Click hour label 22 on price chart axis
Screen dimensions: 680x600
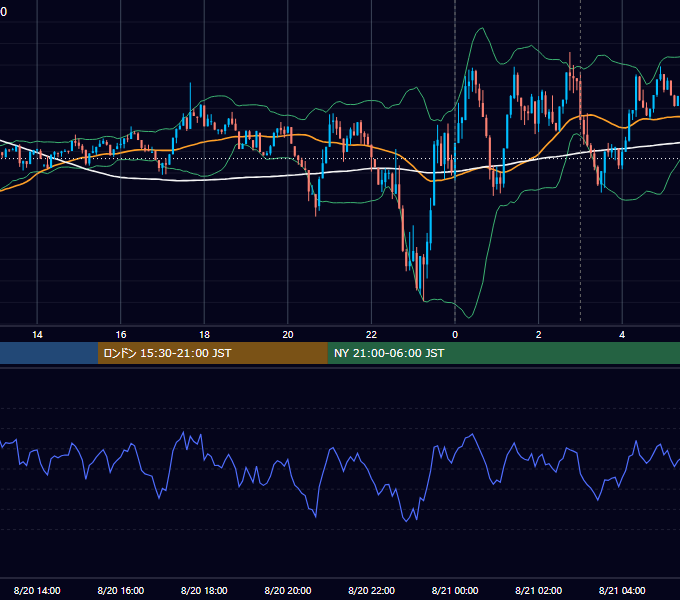[371, 335]
